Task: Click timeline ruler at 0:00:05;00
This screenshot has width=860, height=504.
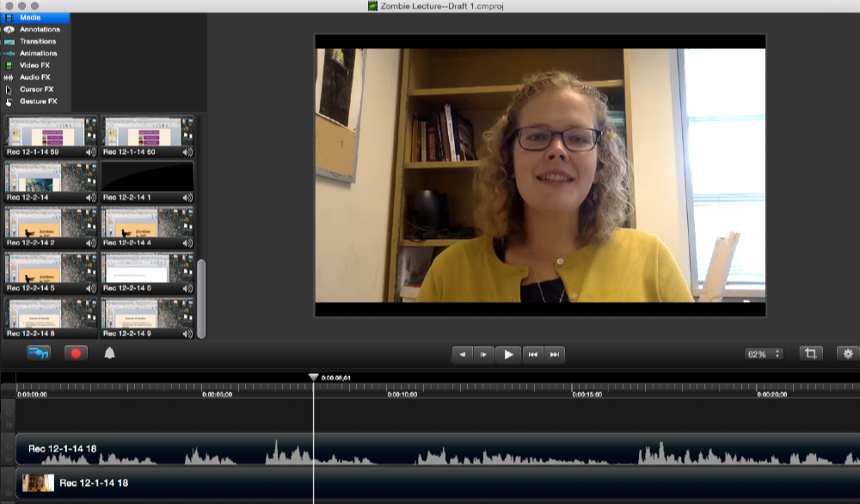Action: 218,394
